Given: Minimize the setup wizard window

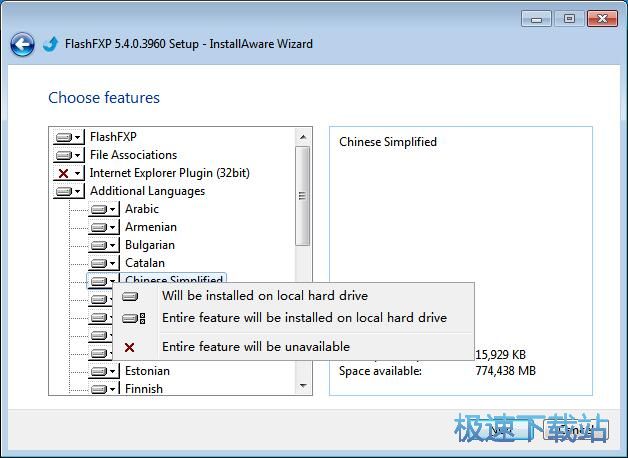Looking at the screenshot, I should point(536,19).
